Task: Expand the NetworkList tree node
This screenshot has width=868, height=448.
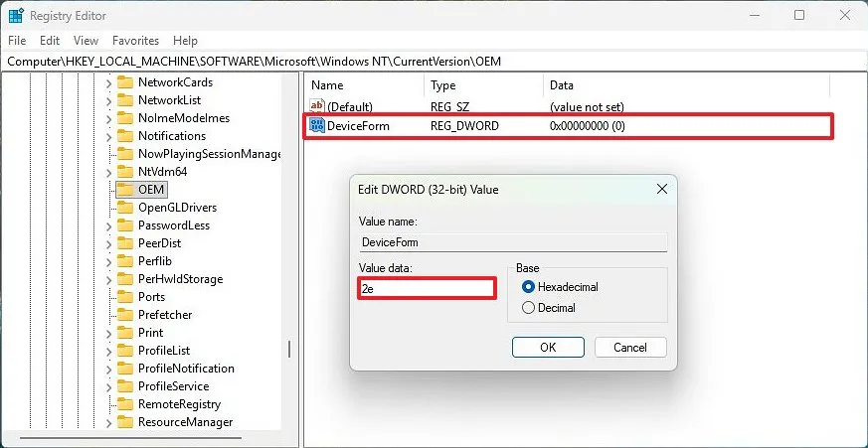Action: tap(109, 100)
